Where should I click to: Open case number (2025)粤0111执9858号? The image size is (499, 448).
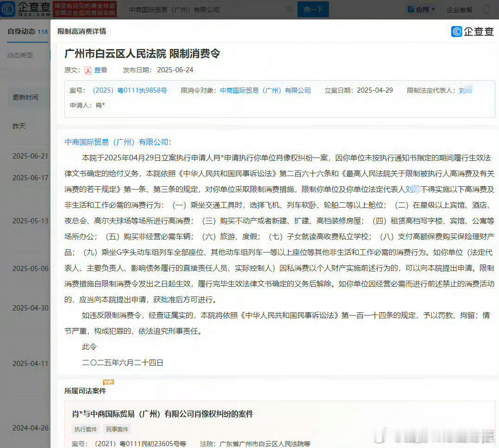click(130, 90)
